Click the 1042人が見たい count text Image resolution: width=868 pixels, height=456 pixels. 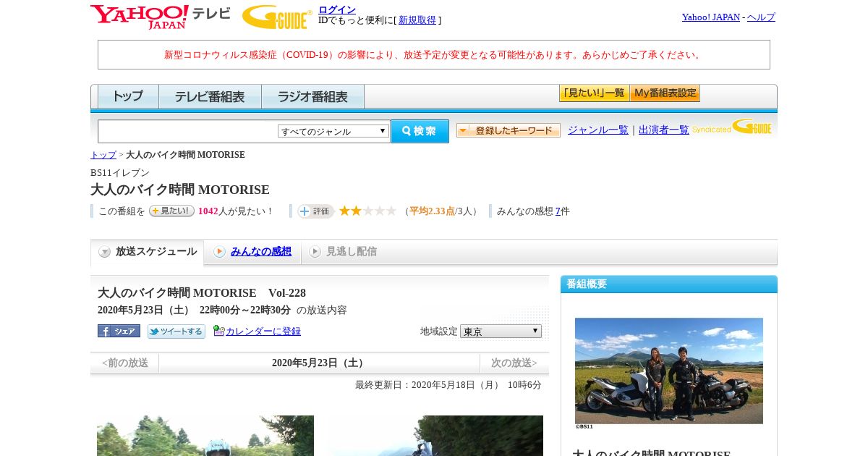[236, 211]
